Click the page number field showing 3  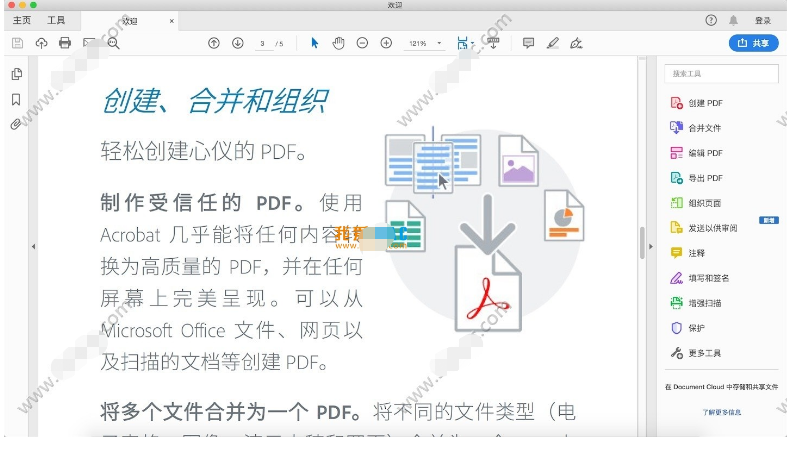(262, 44)
